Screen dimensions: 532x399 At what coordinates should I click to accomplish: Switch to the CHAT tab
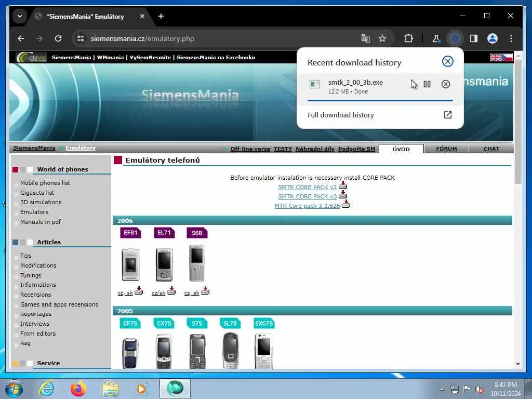(x=491, y=149)
